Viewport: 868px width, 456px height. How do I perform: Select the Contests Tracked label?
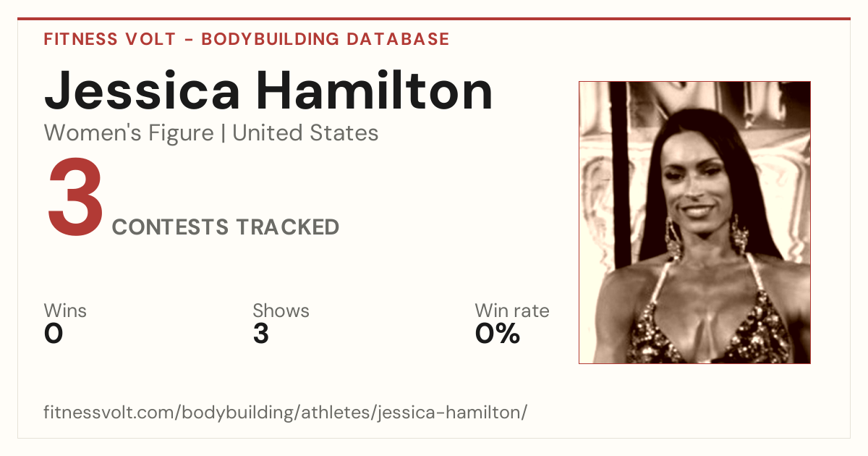coord(226,227)
